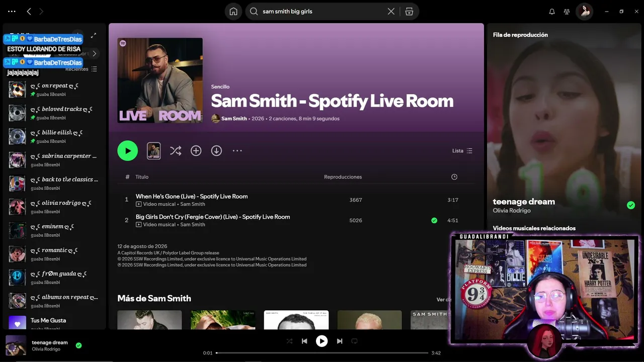The height and width of the screenshot is (362, 644).
Task: Click the Reproducciones column header
Action: [x=343, y=177]
